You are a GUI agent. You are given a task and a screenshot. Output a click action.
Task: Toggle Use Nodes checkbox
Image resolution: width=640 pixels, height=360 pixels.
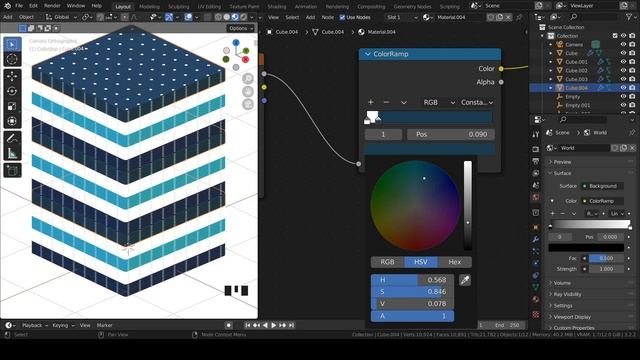point(342,18)
